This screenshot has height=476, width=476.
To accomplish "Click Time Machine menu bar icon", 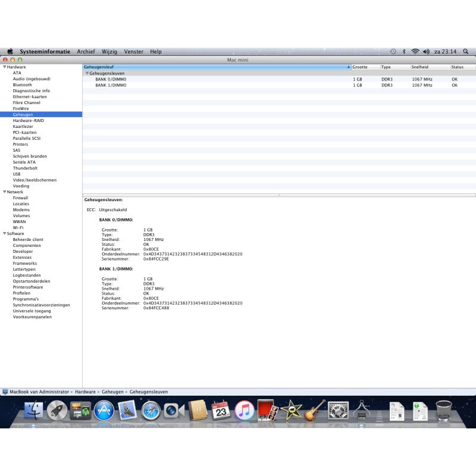I will pyautogui.click(x=393, y=52).
